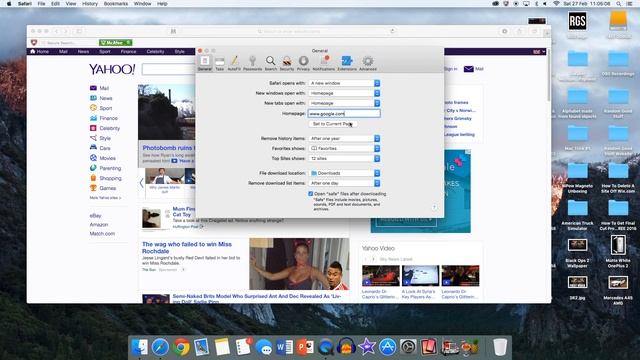Open the 'New tabs open with' dropdown
This screenshot has height=360, width=640.
tap(344, 103)
